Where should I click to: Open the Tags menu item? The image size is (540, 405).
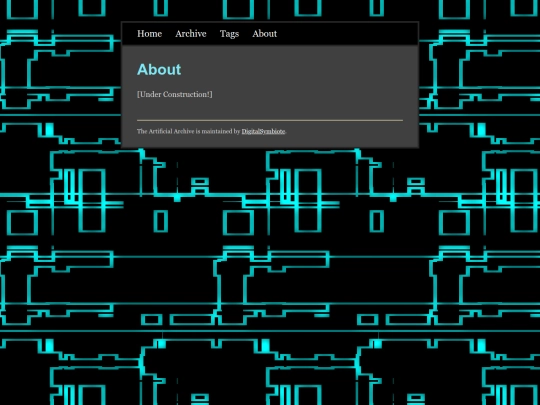(229, 34)
